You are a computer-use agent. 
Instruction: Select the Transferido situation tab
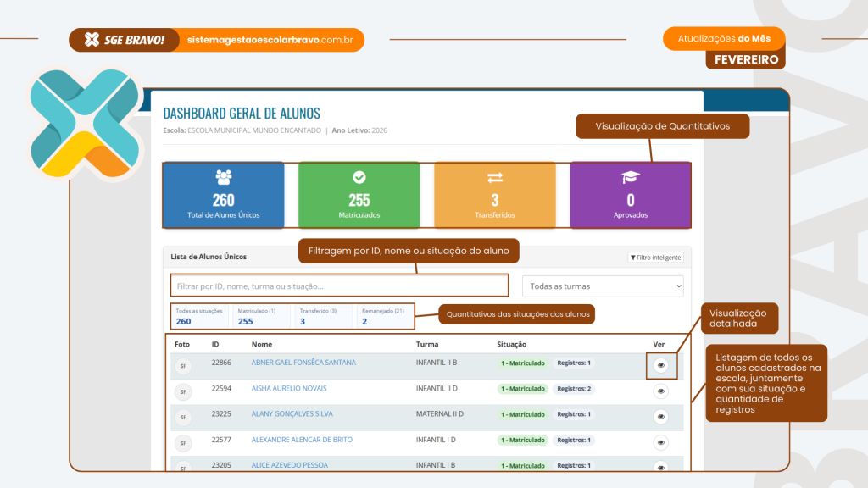pos(322,316)
